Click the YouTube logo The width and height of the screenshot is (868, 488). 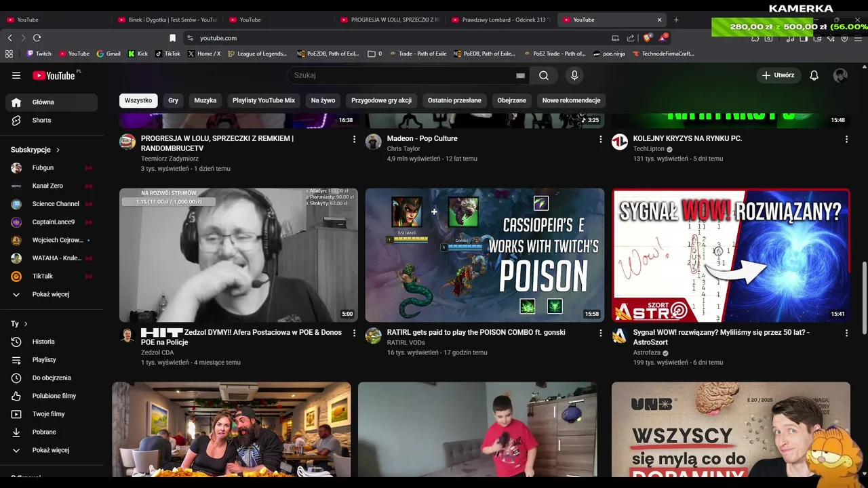(56, 75)
